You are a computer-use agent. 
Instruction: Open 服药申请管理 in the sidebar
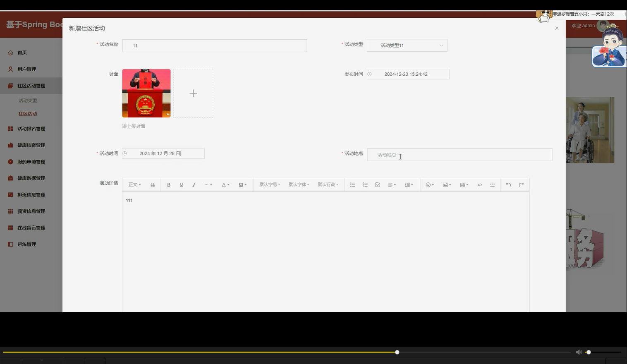(31, 162)
